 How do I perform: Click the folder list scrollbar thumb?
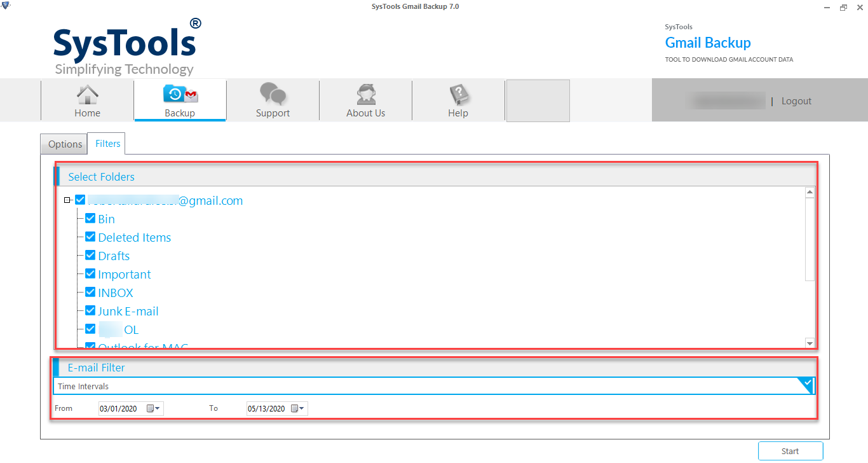pos(810,239)
